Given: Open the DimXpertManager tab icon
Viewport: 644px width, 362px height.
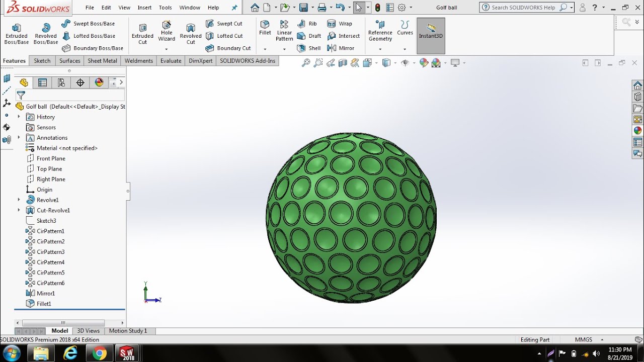Looking at the screenshot, I should [80, 83].
